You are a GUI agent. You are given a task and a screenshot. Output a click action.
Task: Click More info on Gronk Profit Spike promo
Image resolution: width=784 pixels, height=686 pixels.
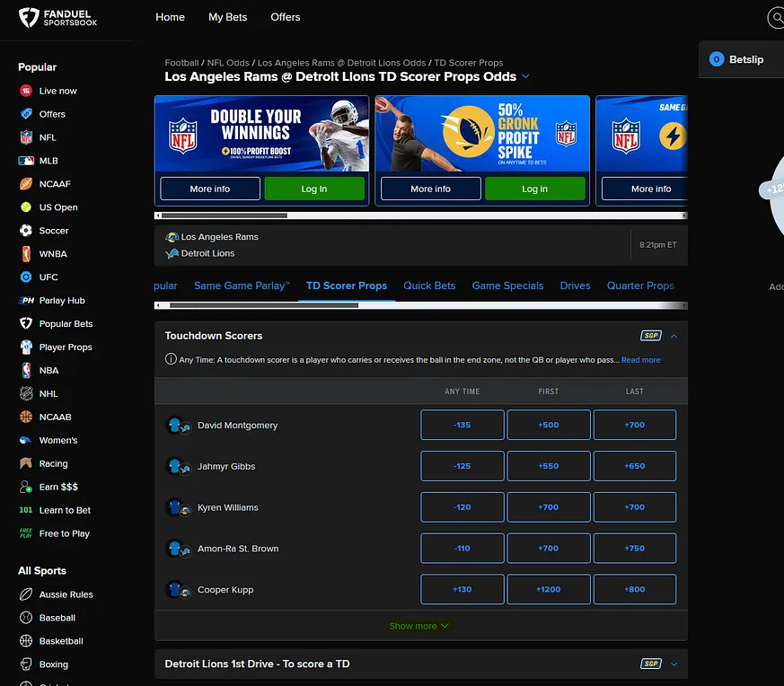click(x=430, y=189)
